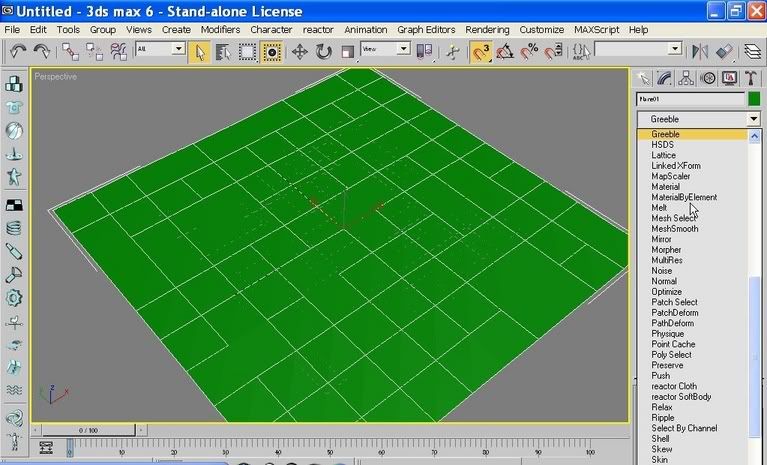Select the Select and Link tool
The height and width of the screenshot is (465, 767).
(70, 51)
